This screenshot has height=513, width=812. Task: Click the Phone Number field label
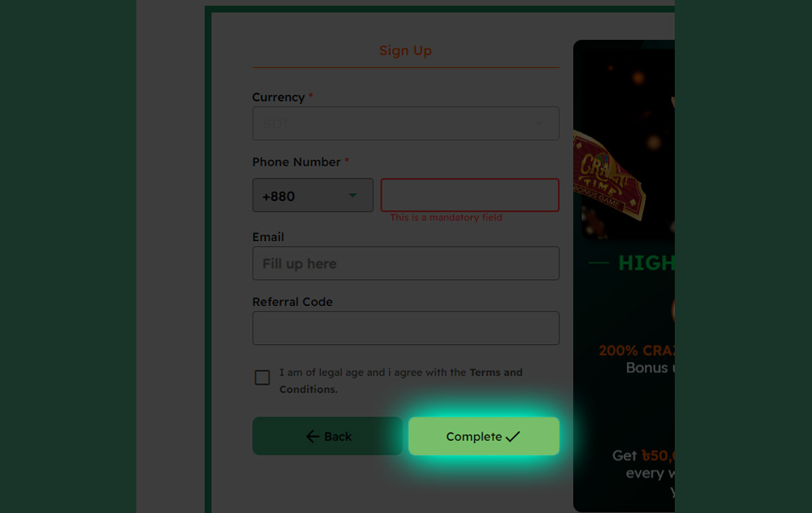296,162
